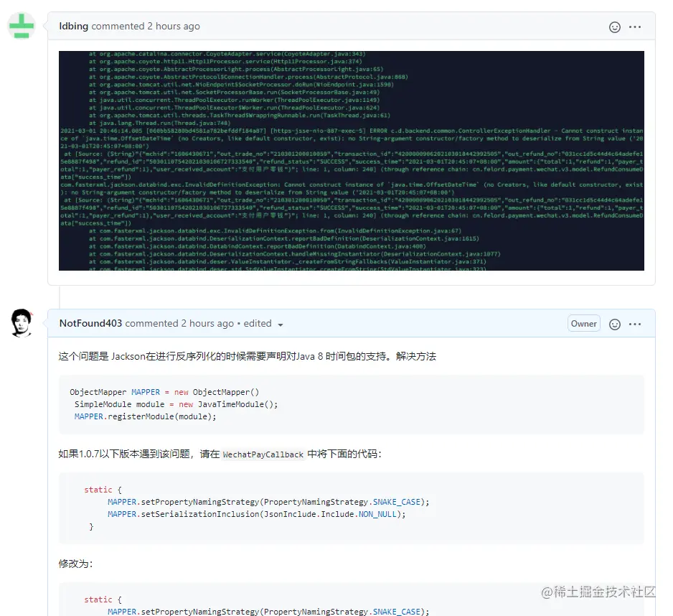Viewport: 673px width, 616px height.
Task: Click the setSerializationInclusion code line
Action: [256, 514]
